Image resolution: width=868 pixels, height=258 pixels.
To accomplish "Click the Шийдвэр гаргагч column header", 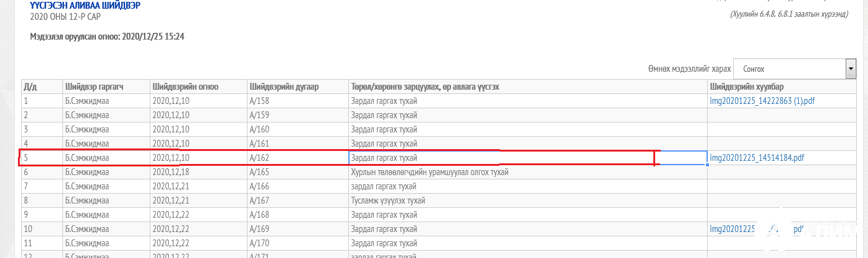I will click(x=94, y=87).
